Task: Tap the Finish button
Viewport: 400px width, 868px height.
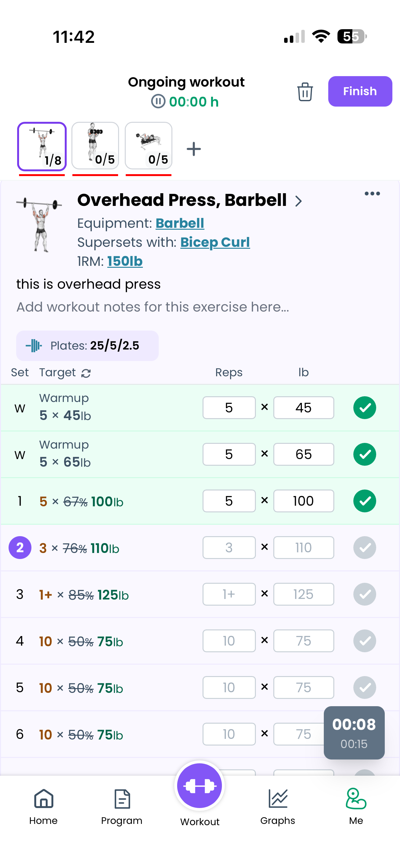Action: pyautogui.click(x=360, y=91)
